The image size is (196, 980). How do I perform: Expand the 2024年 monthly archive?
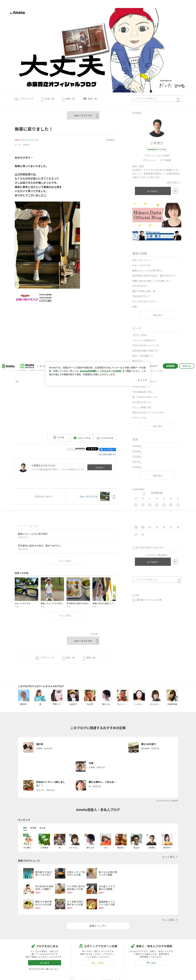137,446
